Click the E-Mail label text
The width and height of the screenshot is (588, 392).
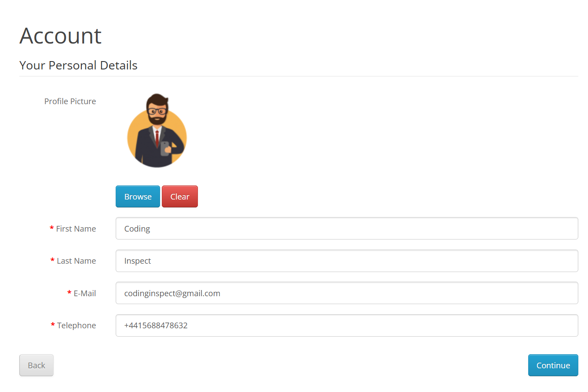[x=85, y=293]
